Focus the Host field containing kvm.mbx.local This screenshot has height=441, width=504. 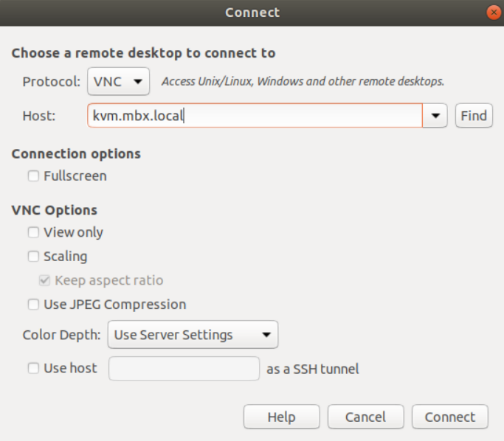tap(255, 116)
